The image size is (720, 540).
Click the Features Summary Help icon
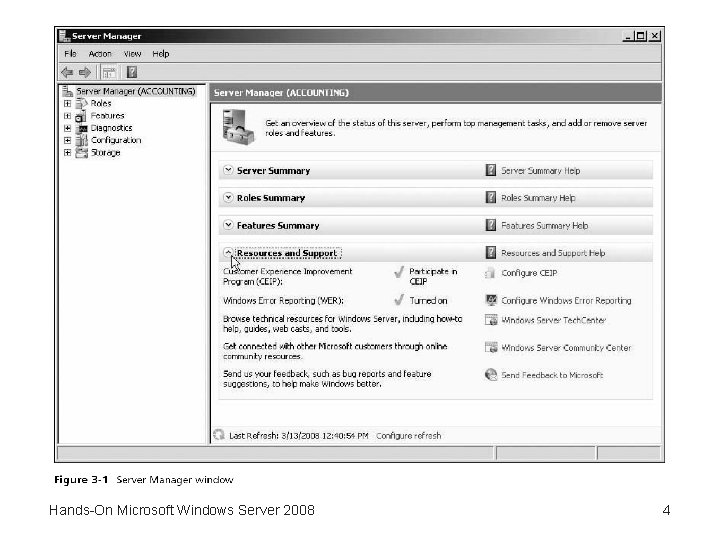click(x=490, y=225)
